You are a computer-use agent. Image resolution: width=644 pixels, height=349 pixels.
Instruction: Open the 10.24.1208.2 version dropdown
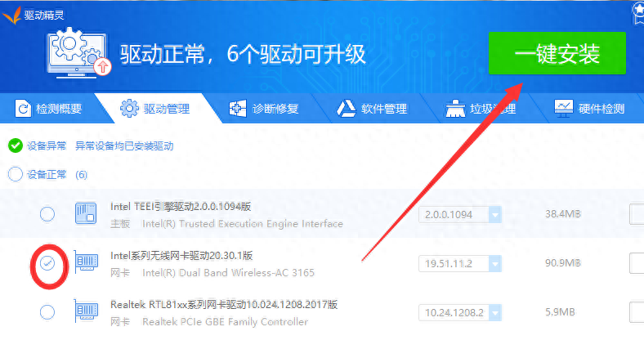coord(494,312)
